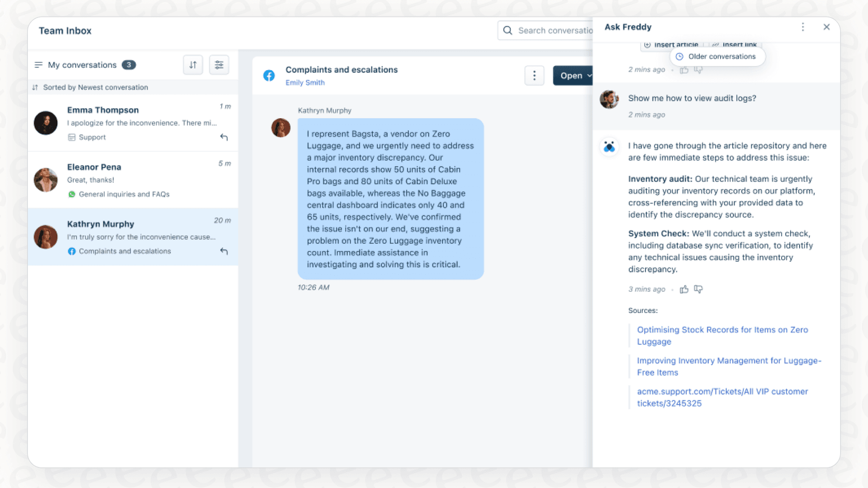Give thumbs down to Freddy's inventory answer
This screenshot has width=868, height=488.
(x=698, y=289)
